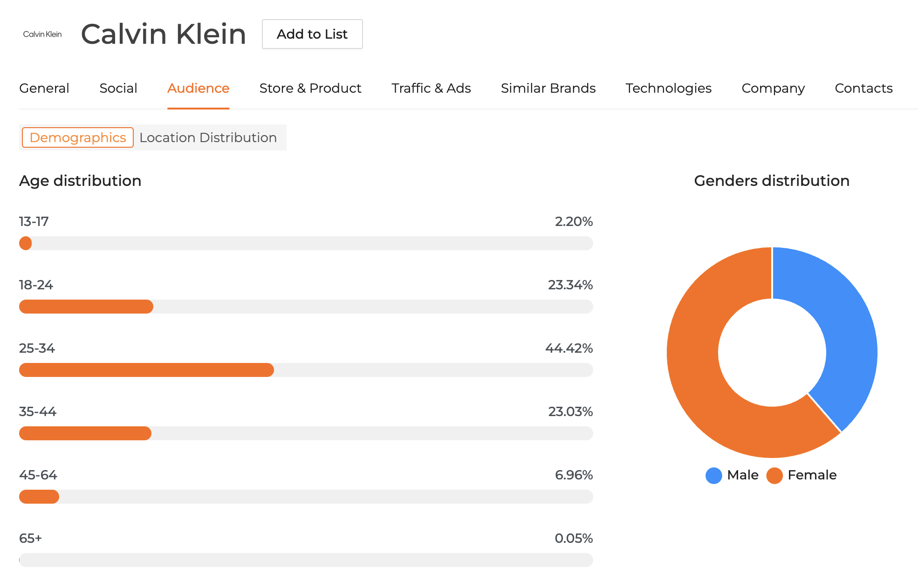Click the Calvin Klein brand logo
The image size is (918, 588).
(x=43, y=34)
